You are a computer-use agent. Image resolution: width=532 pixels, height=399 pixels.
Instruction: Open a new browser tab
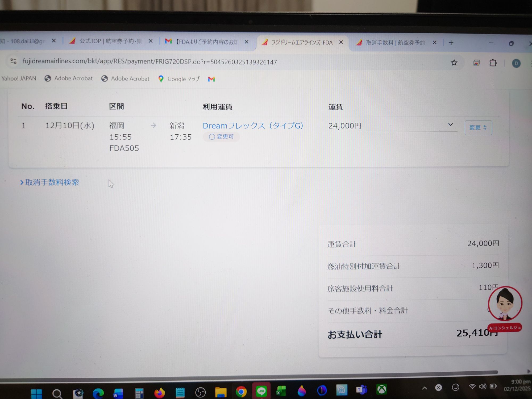pyautogui.click(x=451, y=43)
